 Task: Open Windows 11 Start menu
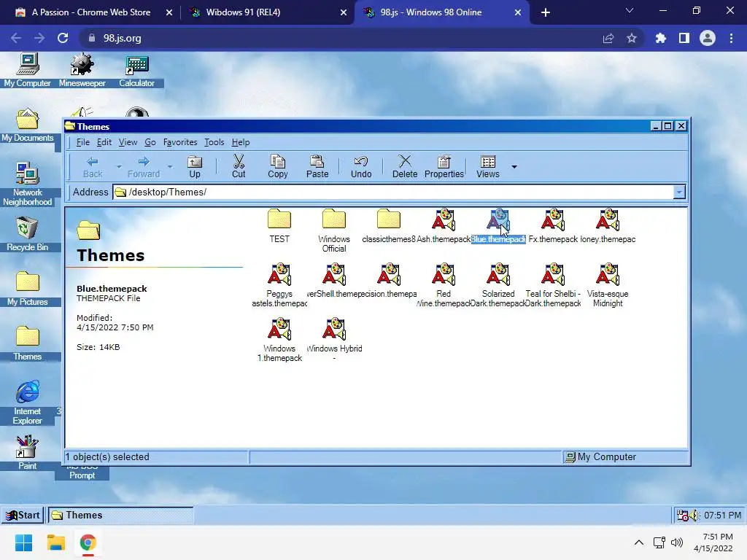coord(23,542)
